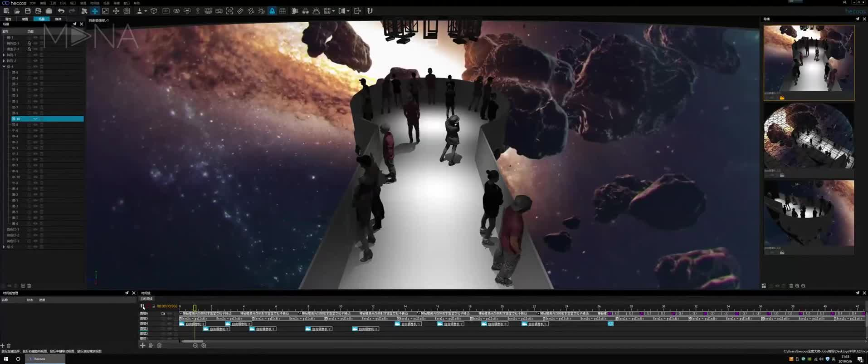Screen dimensions: 868x364
Task: Zoom out the timeline with magnifier minus
Action: pos(195,345)
